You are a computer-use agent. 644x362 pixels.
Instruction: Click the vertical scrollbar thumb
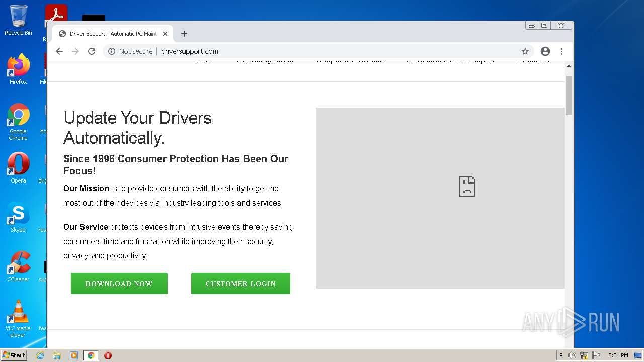[x=569, y=96]
